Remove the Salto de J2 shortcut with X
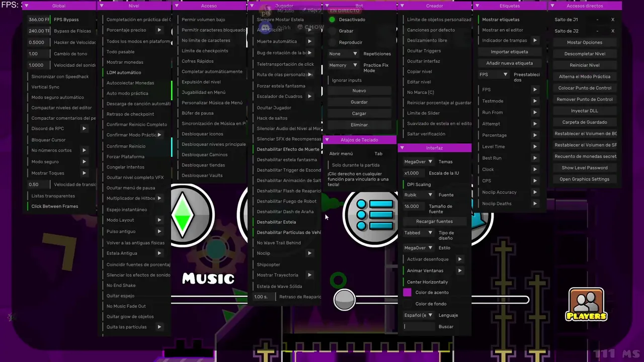 [613, 31]
